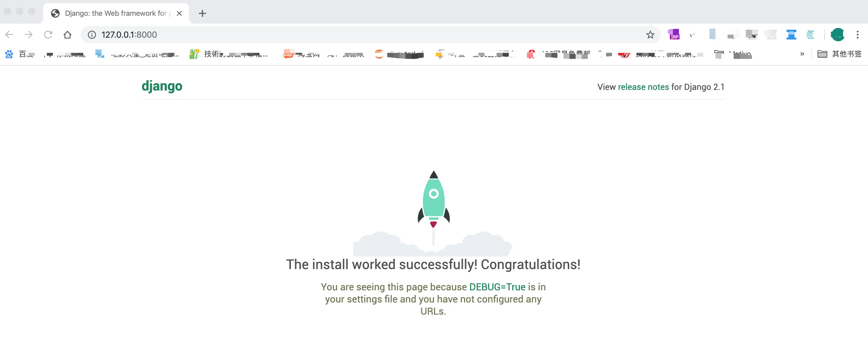868x362 pixels.
Task: Expand hidden bookmarks with double chevron
Action: 802,54
